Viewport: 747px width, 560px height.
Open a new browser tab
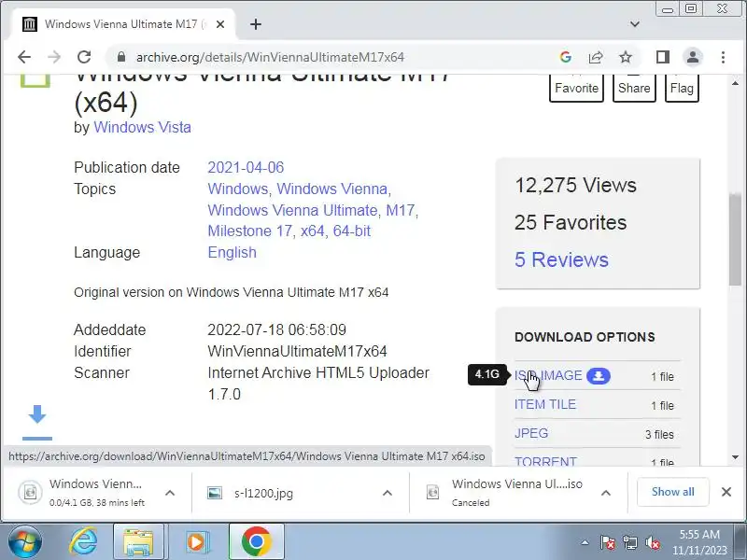[x=256, y=24]
